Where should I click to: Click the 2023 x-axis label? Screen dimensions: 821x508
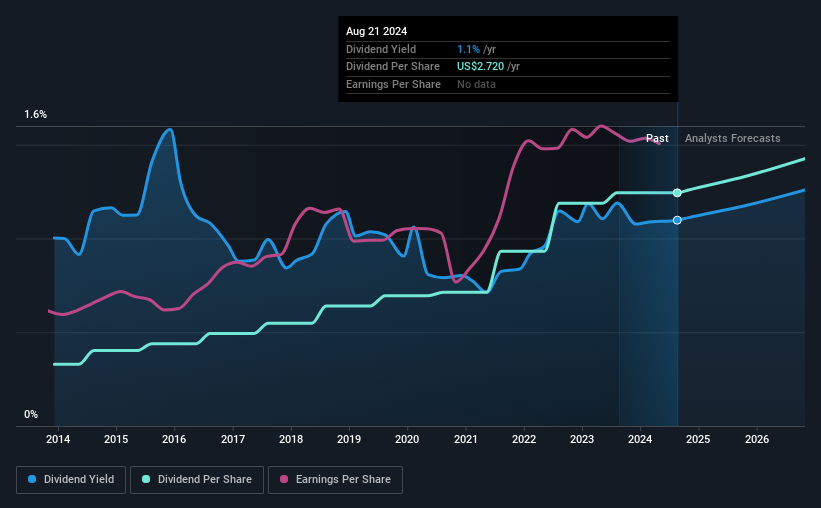[x=582, y=439]
